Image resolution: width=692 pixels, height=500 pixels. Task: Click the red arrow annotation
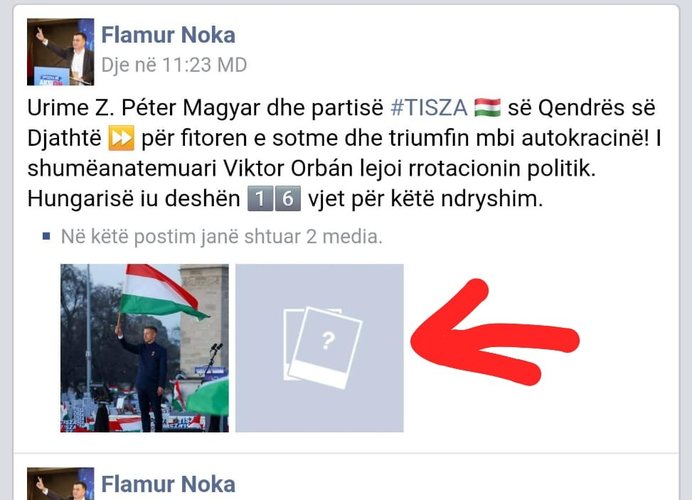click(x=494, y=332)
